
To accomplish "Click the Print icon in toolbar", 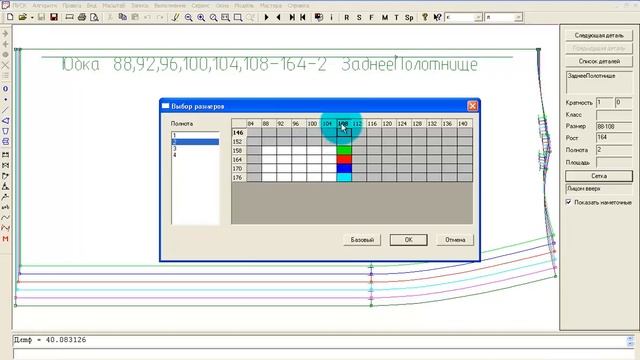I will pyautogui.click(x=82, y=17).
